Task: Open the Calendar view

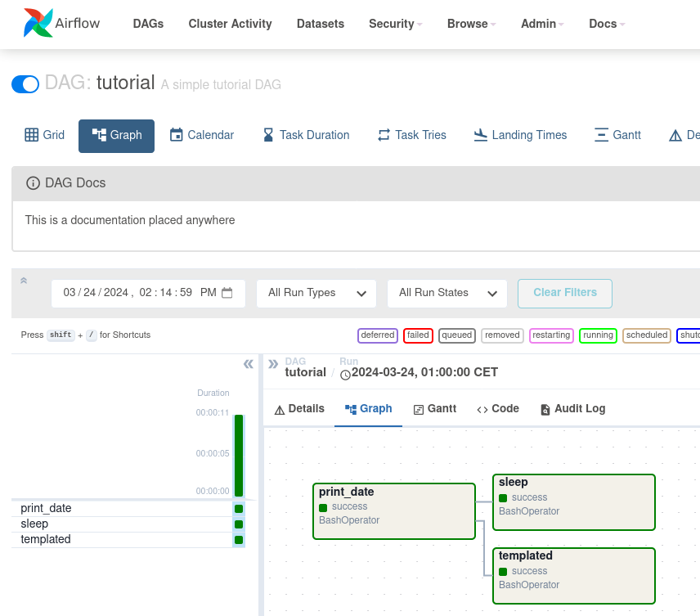Action: (201, 135)
